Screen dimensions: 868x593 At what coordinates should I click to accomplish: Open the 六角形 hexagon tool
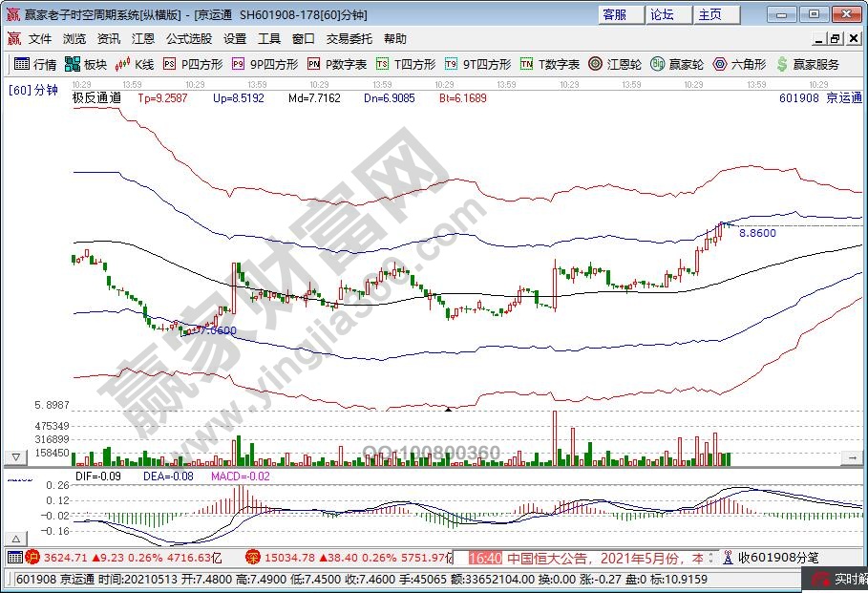click(x=738, y=64)
